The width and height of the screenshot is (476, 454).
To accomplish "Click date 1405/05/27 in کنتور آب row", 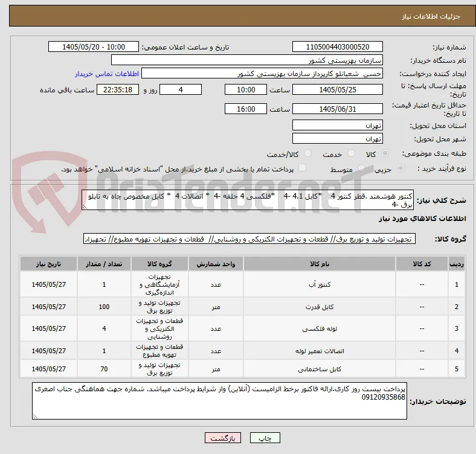I will click(x=48, y=284).
